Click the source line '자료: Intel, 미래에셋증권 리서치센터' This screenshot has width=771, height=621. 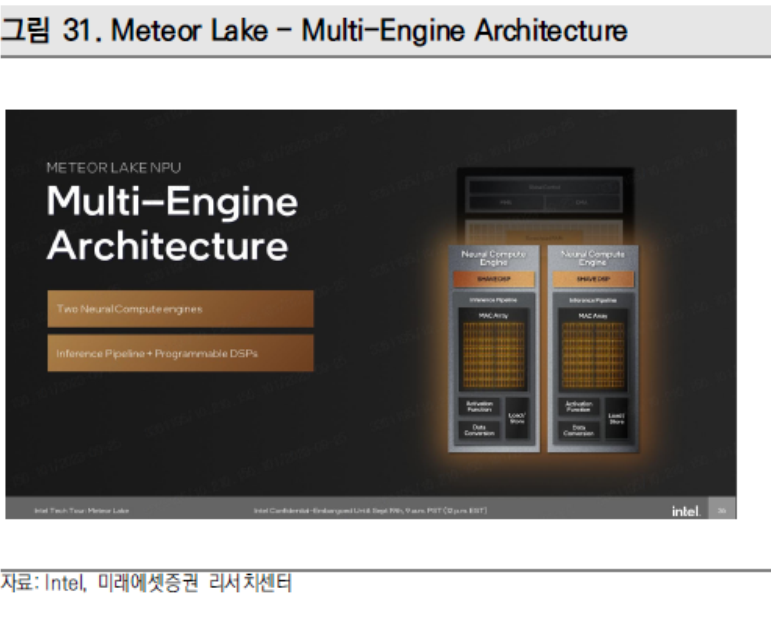pos(146,583)
